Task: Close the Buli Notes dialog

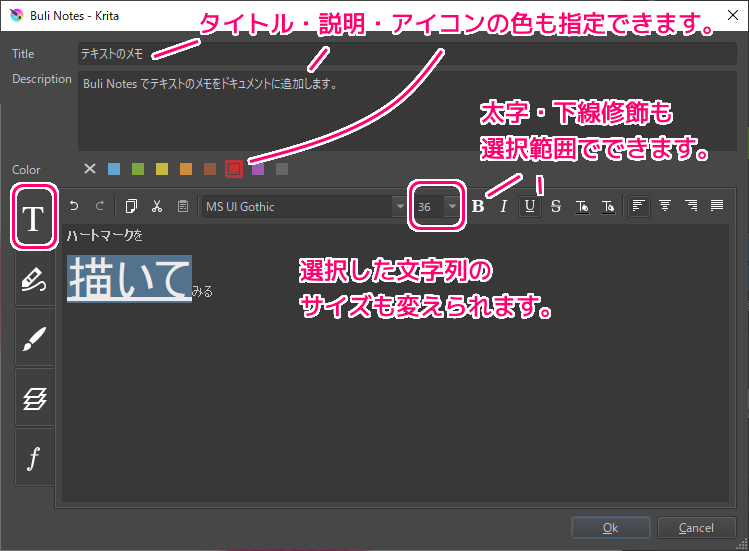Action: [x=733, y=15]
